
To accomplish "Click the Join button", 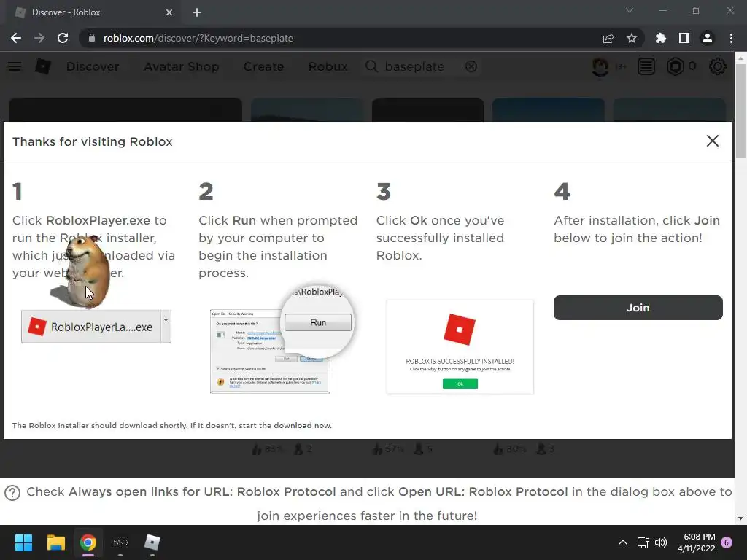I will pyautogui.click(x=638, y=308).
